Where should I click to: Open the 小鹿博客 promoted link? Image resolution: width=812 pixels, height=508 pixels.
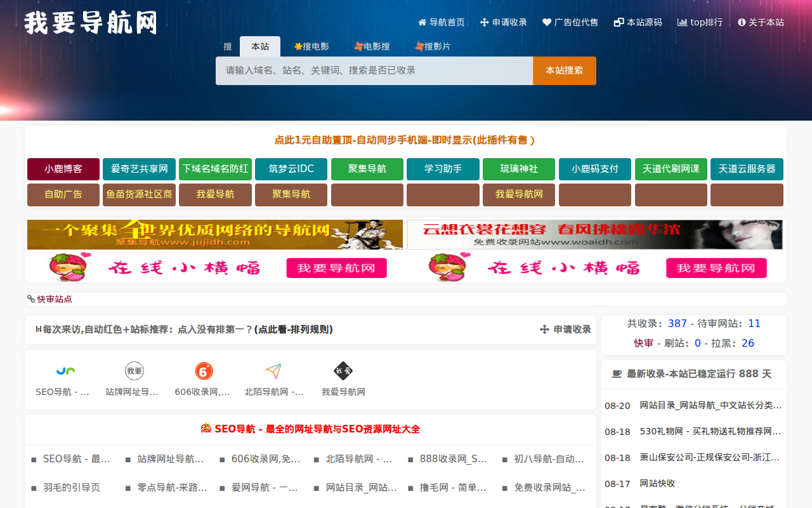(x=63, y=169)
